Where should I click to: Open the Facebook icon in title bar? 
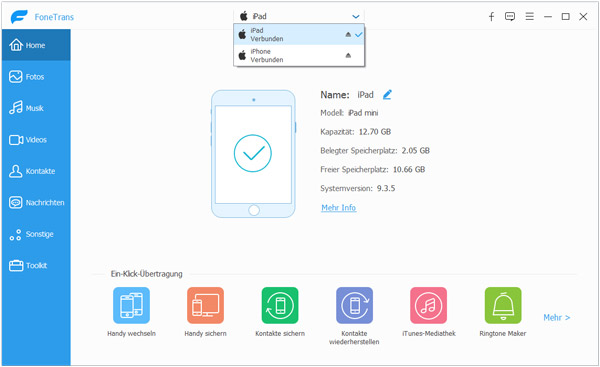click(x=491, y=16)
